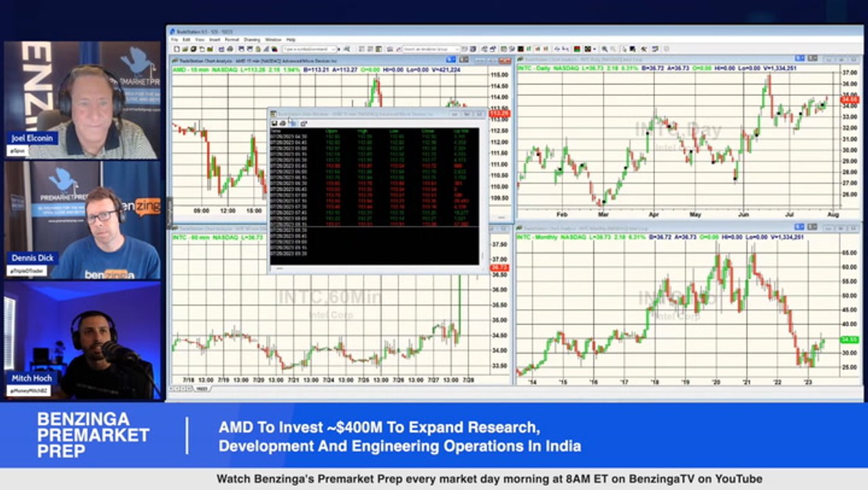Image resolution: width=868 pixels, height=490 pixels.
Task: Open the View menu
Action: tap(200, 39)
